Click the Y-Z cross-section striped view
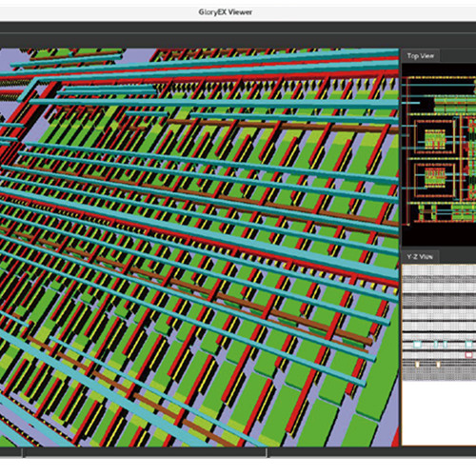The width and height of the screenshot is (476, 476). coord(439,322)
